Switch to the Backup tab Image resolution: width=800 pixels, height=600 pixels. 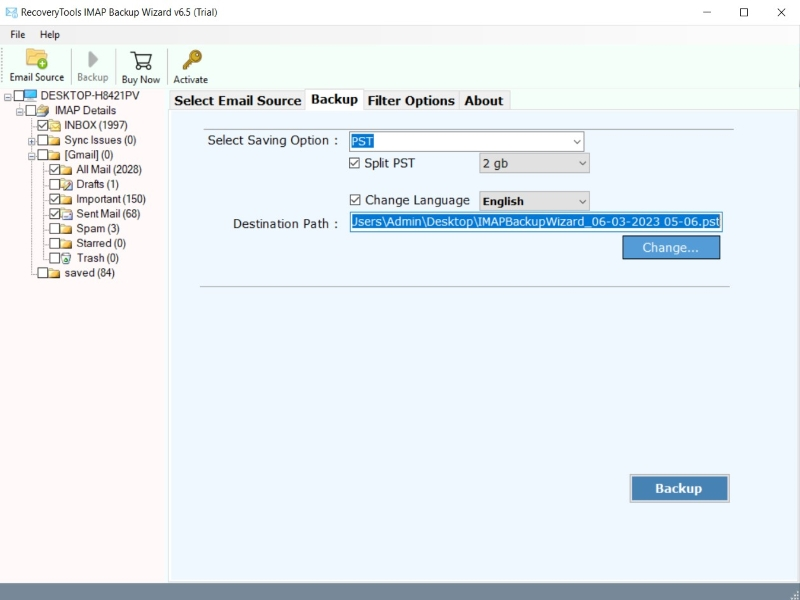coord(335,99)
